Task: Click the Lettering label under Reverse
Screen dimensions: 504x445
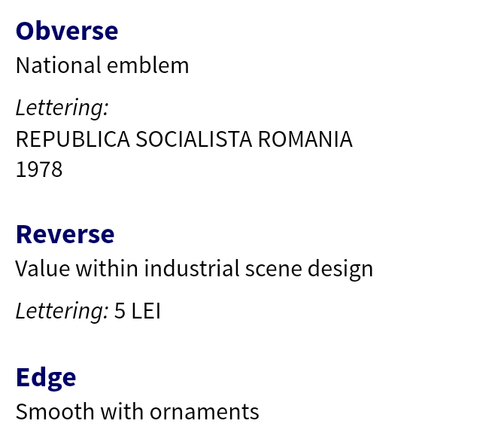Action: tap(62, 311)
